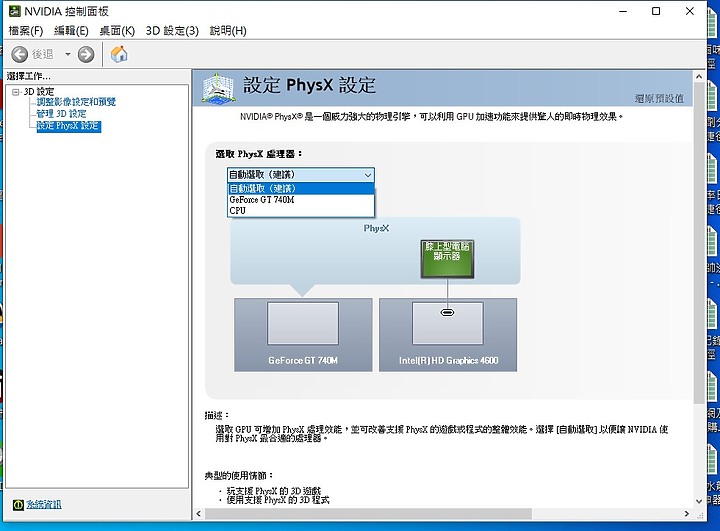
Task: Click the Back arrow button
Action: tap(19, 54)
